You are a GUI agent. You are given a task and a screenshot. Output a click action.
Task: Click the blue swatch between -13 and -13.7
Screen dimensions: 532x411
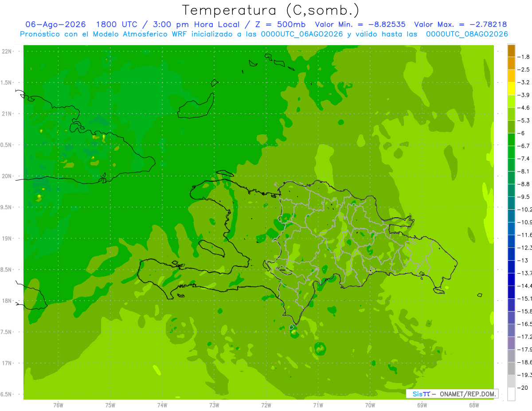point(511,267)
